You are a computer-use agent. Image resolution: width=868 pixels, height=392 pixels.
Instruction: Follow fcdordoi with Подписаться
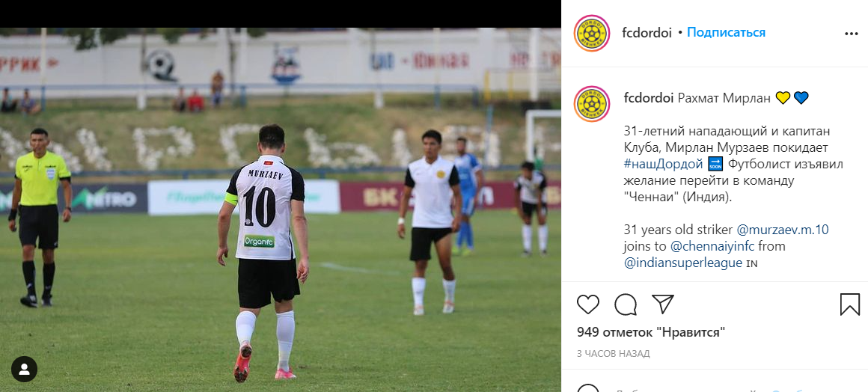point(726,33)
